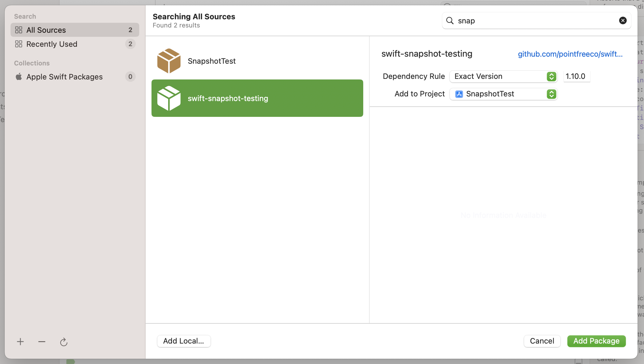This screenshot has width=644, height=364.
Task: Click the Add Local... button
Action: pyautogui.click(x=184, y=341)
